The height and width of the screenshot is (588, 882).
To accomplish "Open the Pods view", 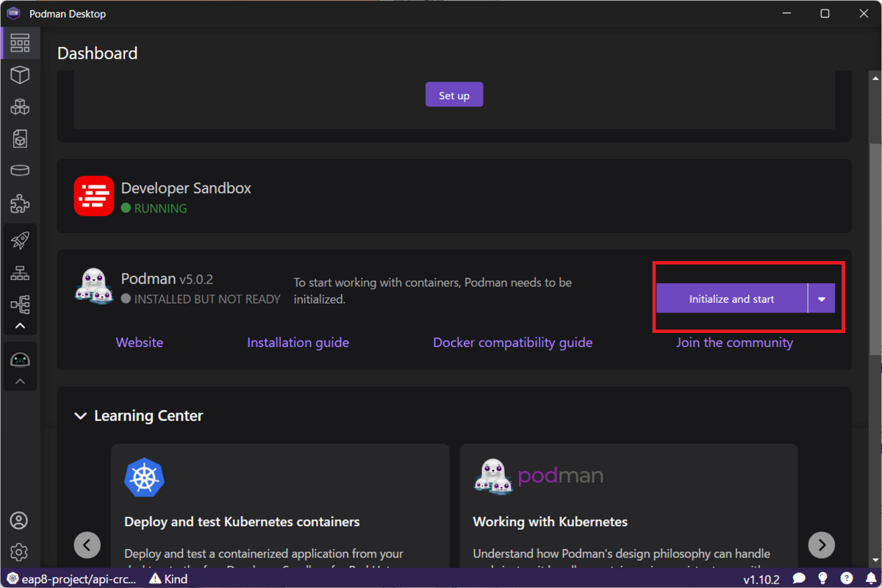I will (x=20, y=107).
